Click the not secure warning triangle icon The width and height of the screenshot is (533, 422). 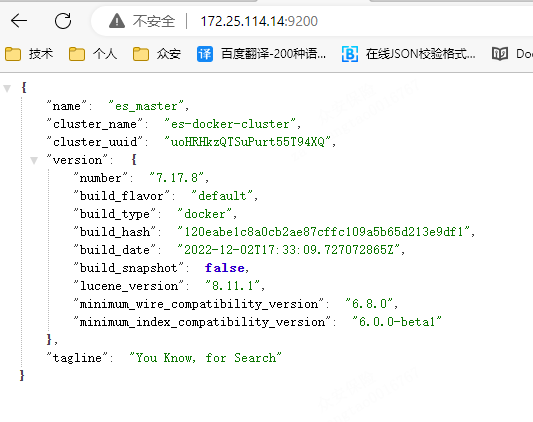click(x=117, y=21)
